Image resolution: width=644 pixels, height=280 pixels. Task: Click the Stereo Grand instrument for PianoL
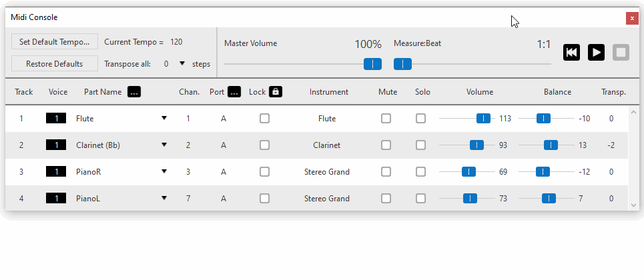point(327,199)
